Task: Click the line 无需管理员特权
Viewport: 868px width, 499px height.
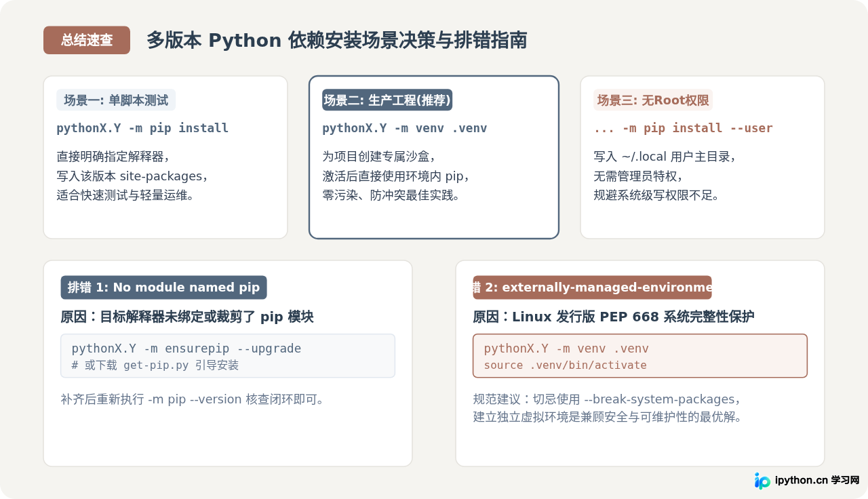Action: [x=637, y=176]
